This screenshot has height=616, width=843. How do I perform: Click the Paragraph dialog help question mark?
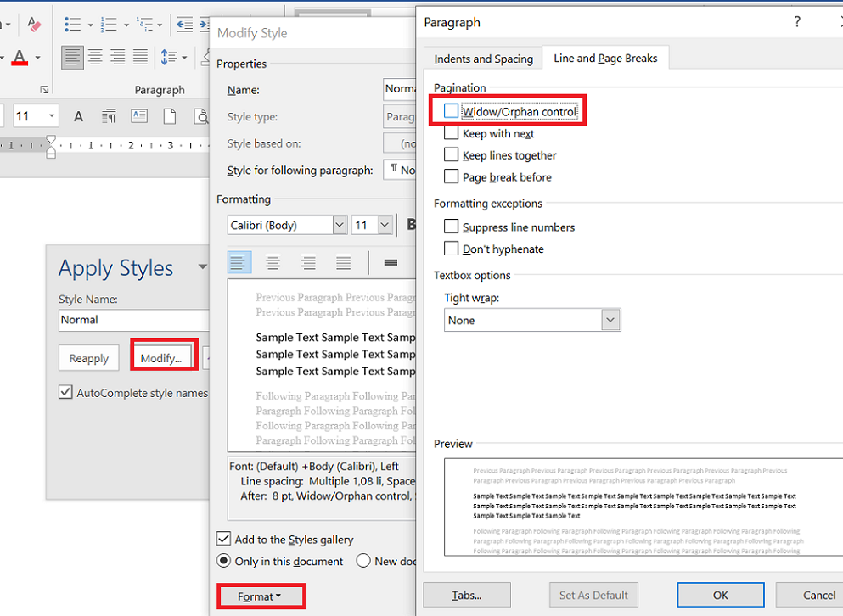tap(797, 22)
